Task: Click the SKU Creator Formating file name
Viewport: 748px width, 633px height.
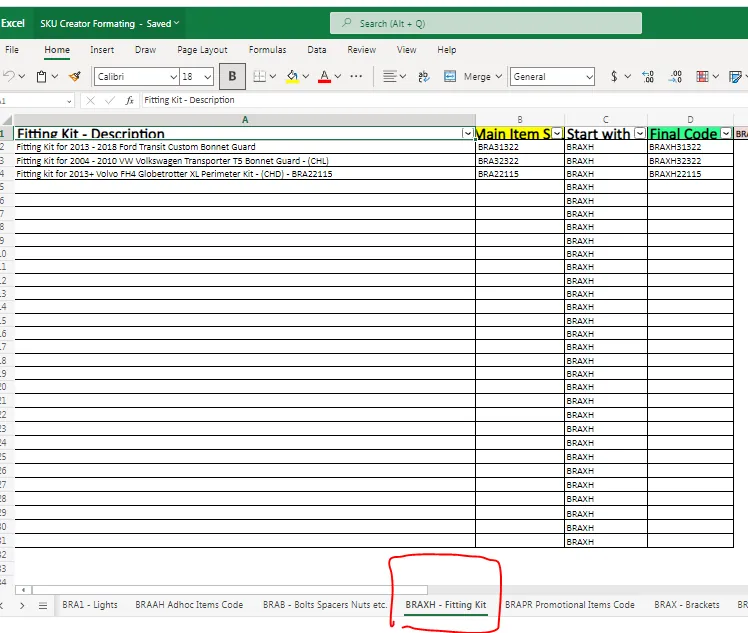Action: (88, 23)
